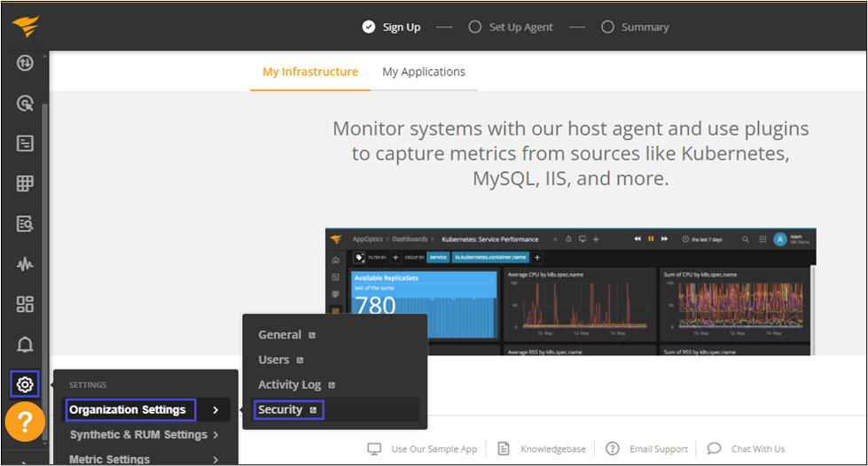The width and height of the screenshot is (868, 466).
Task: Select the Summary step
Action: [635, 27]
